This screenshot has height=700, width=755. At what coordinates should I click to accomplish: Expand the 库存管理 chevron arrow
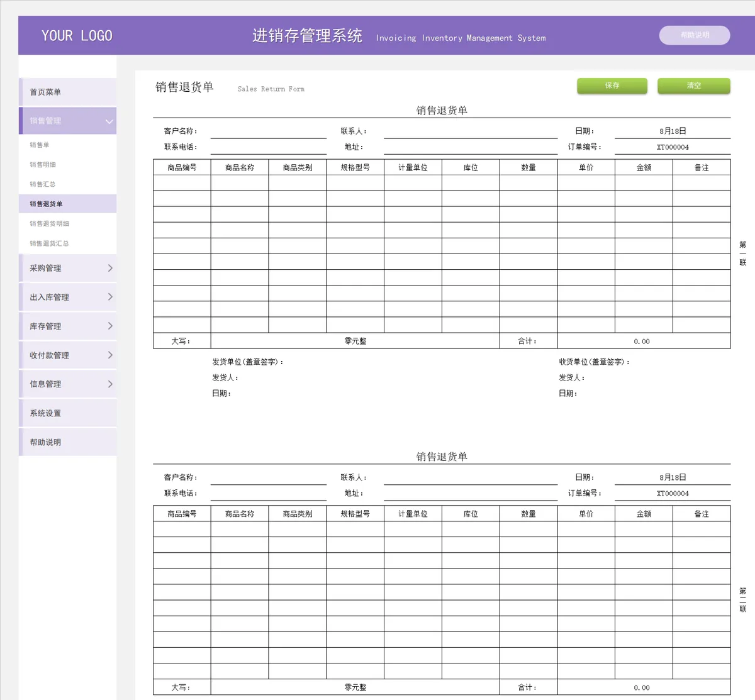110,326
